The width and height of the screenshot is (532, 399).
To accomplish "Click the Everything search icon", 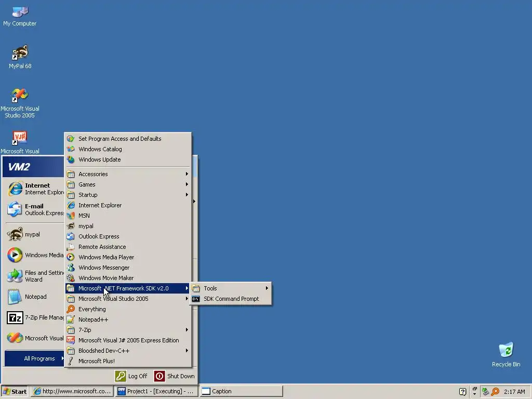I will tap(71, 309).
